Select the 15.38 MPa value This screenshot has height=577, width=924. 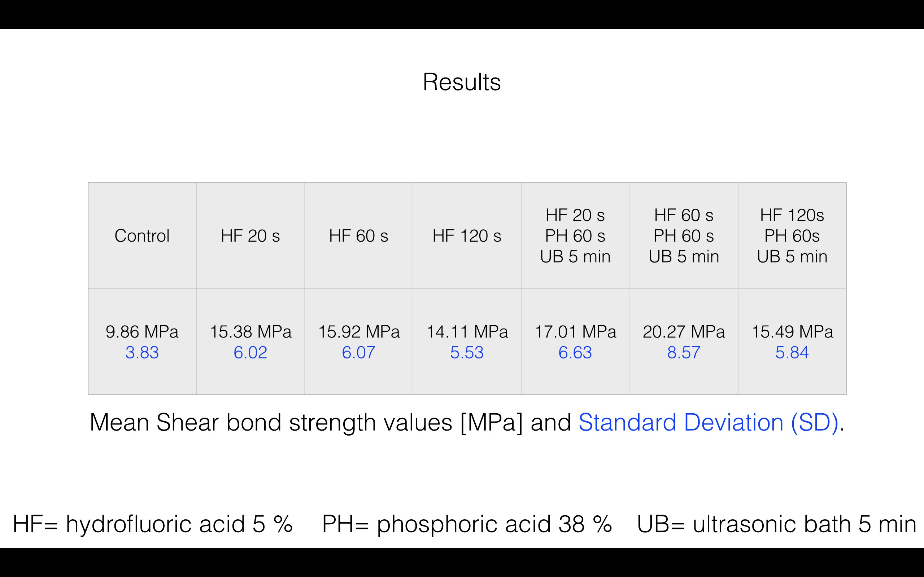(x=250, y=332)
